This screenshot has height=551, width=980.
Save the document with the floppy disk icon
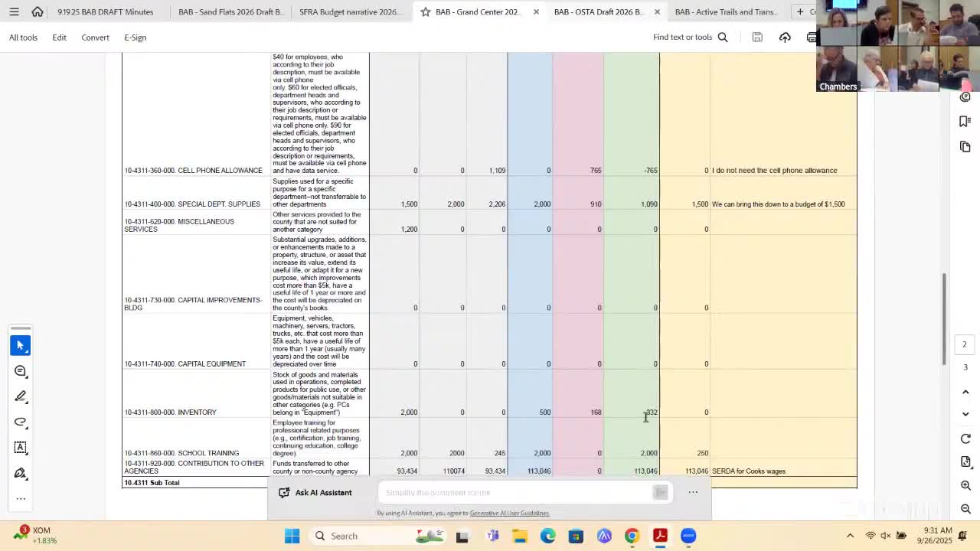757,37
